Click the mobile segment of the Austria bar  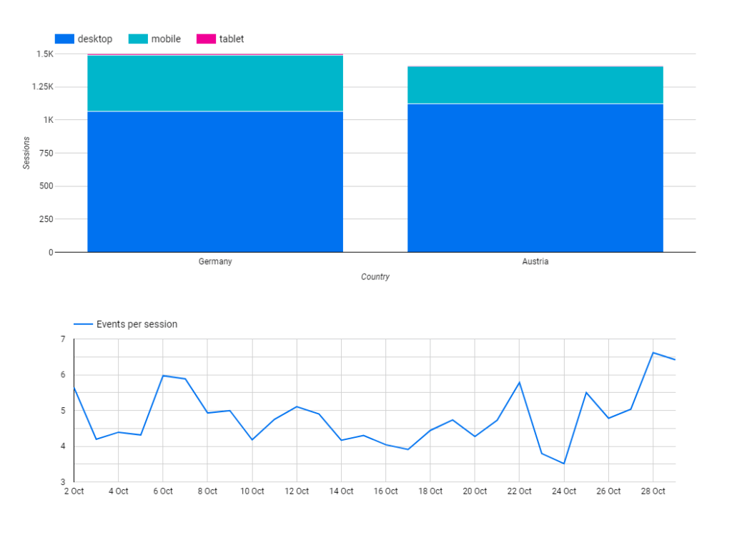[x=535, y=86]
